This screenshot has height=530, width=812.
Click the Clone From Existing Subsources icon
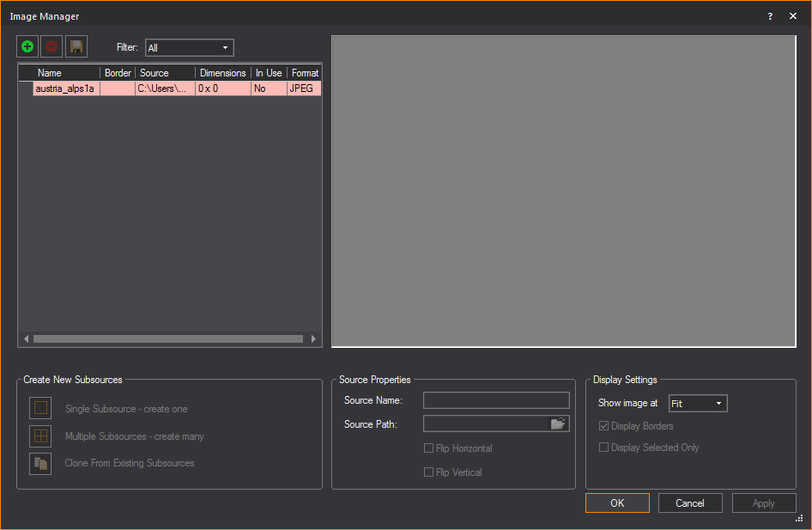(40, 463)
